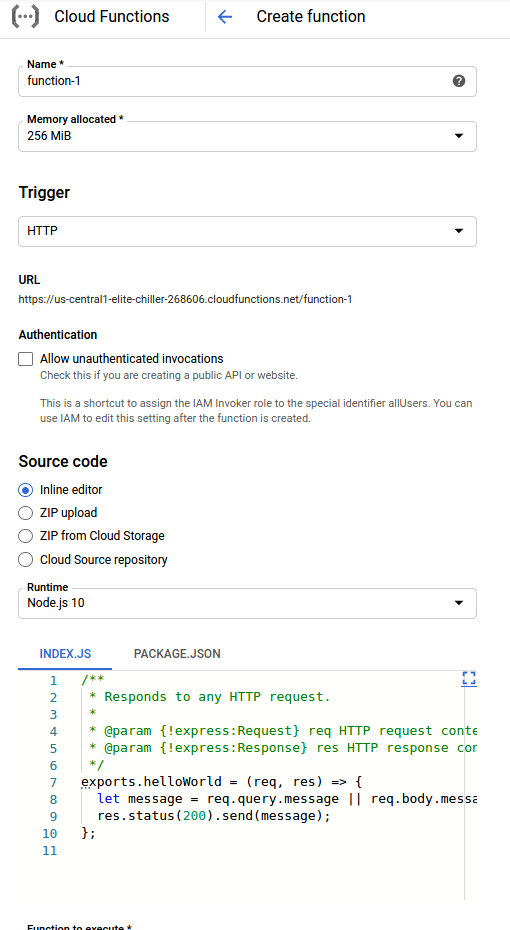Click line number 11 in editor gutter
The width and height of the screenshot is (510, 930).
click(x=50, y=851)
